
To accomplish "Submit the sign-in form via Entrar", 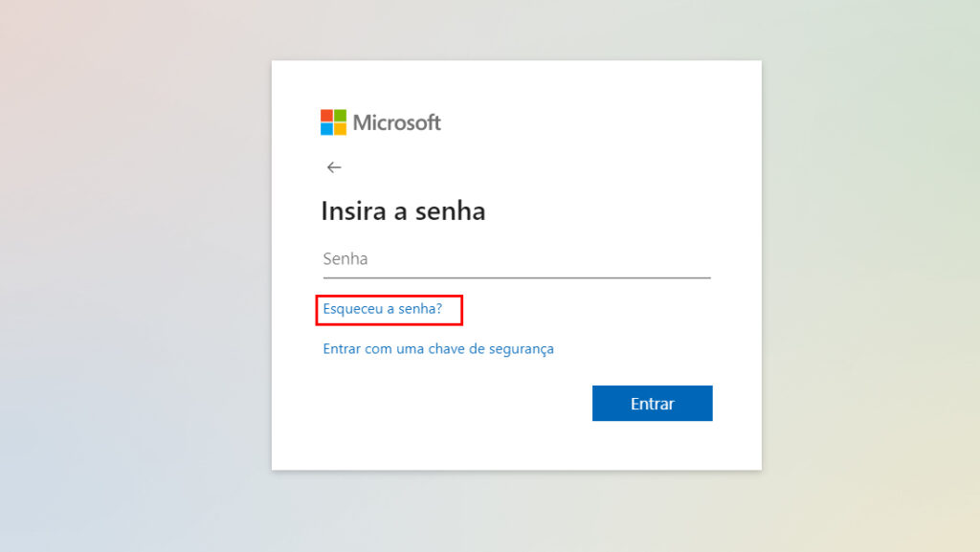I will 652,403.
